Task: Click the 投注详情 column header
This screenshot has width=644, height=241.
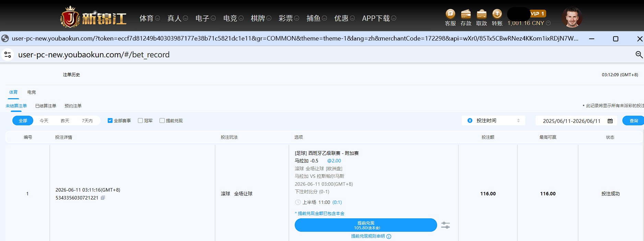Action: [63, 137]
